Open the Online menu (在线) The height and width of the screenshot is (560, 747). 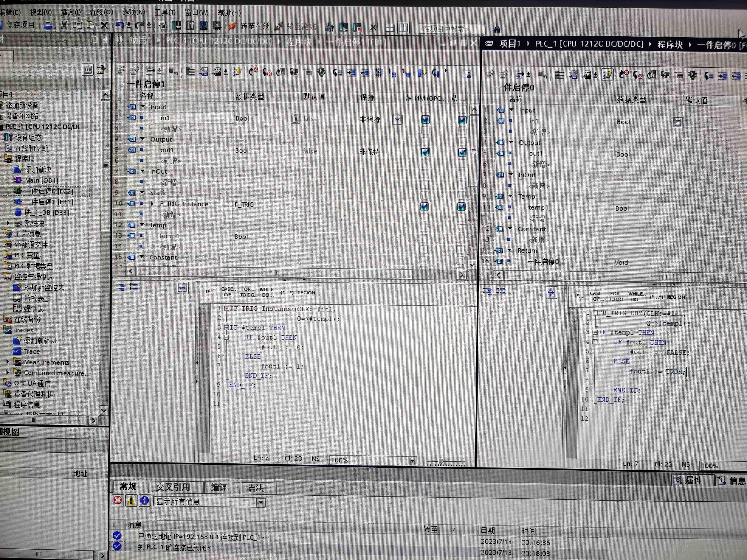pyautogui.click(x=101, y=13)
